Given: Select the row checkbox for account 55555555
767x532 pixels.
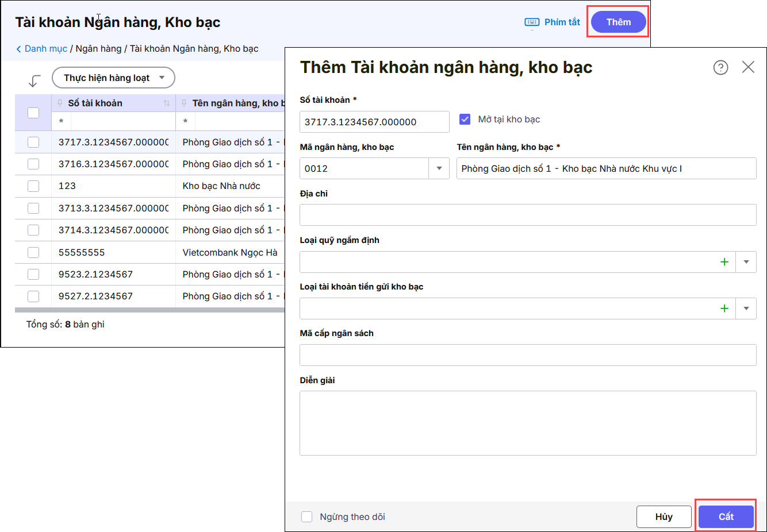Looking at the screenshot, I should 33,252.
